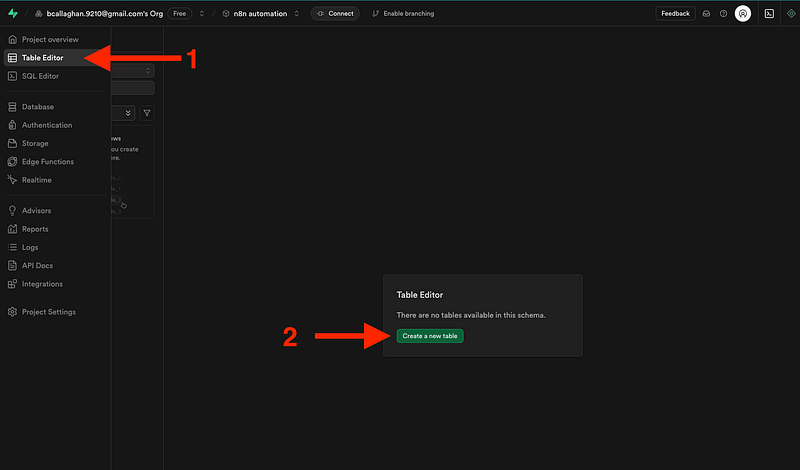Click the help question mark icon
Viewport: 800px width, 470px height.
723,14
